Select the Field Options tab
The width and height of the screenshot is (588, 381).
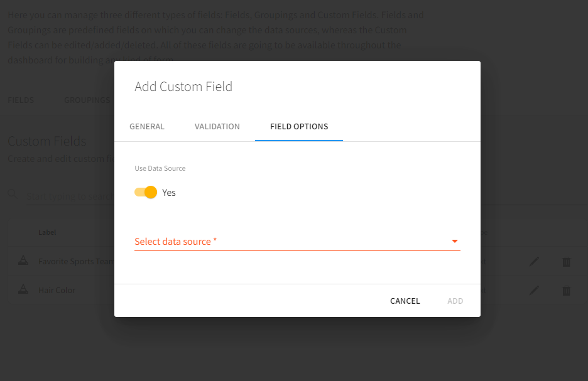pos(299,127)
